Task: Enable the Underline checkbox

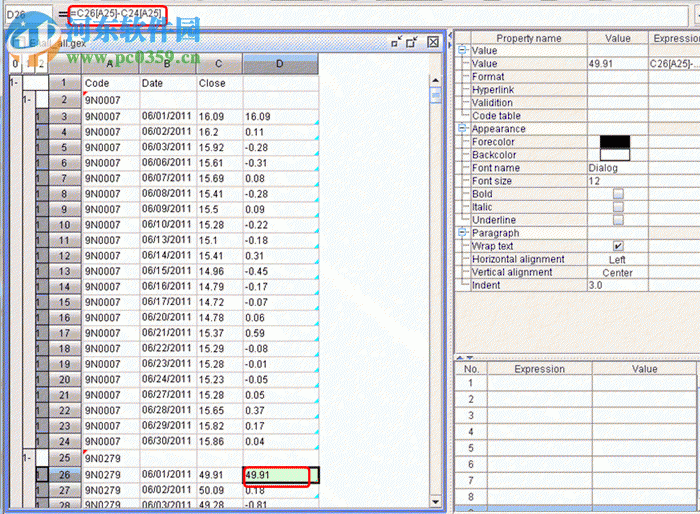Action: tap(617, 220)
